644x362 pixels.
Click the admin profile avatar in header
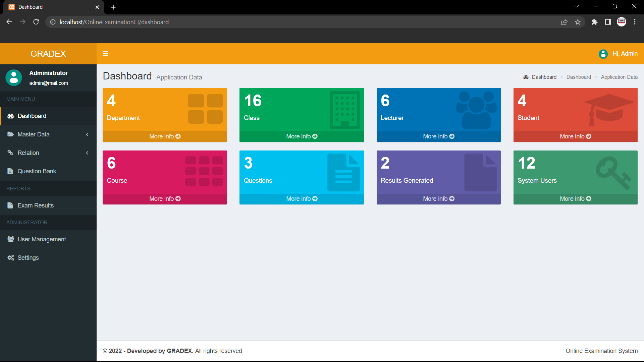click(x=603, y=54)
